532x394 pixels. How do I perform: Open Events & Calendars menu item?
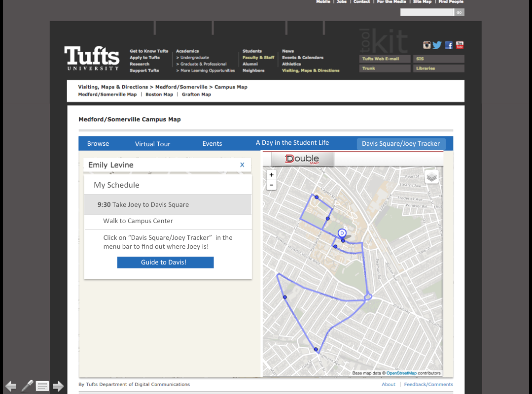(x=303, y=58)
